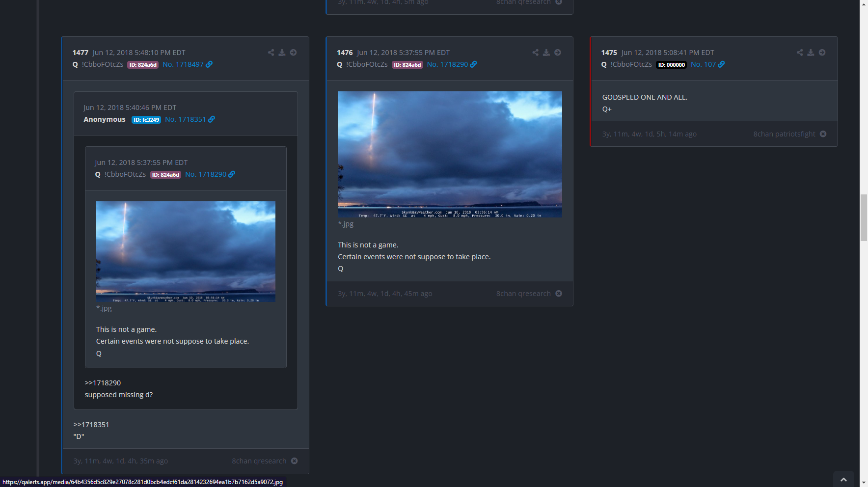
Task: Open post 1476 via arrow icon
Action: click(x=558, y=53)
